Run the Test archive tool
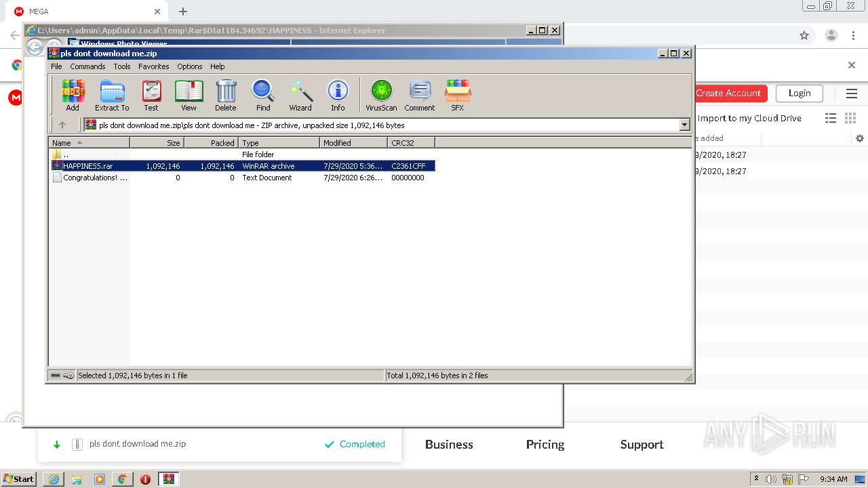Image resolution: width=868 pixels, height=488 pixels. pyautogui.click(x=151, y=95)
